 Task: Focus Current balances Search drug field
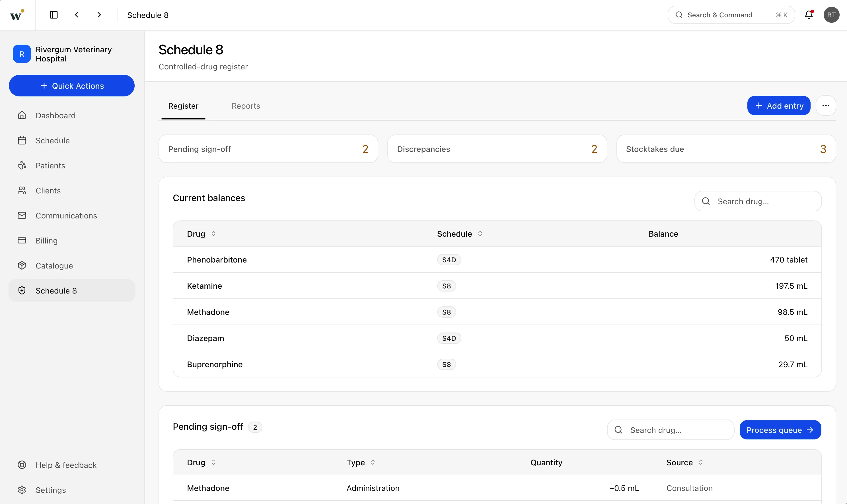pos(758,201)
